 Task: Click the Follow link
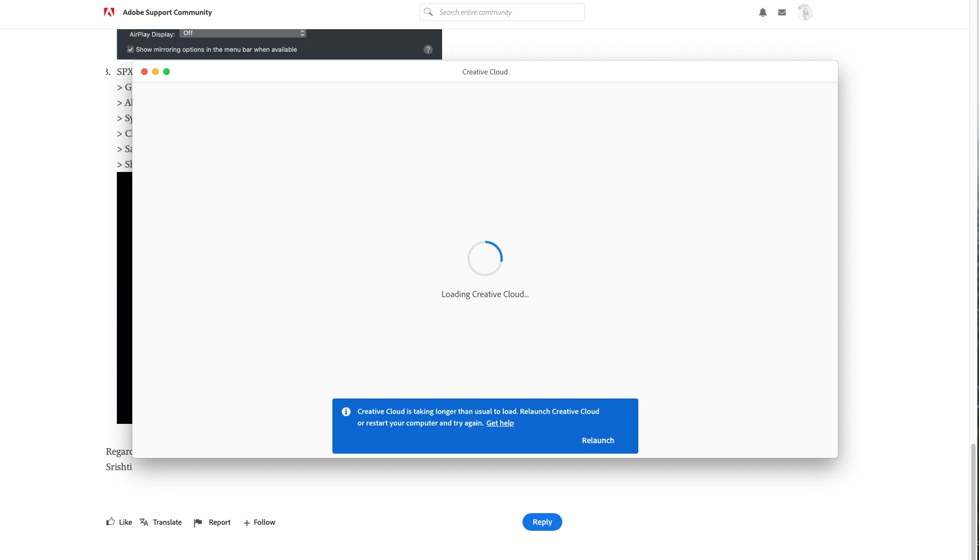[265, 523]
